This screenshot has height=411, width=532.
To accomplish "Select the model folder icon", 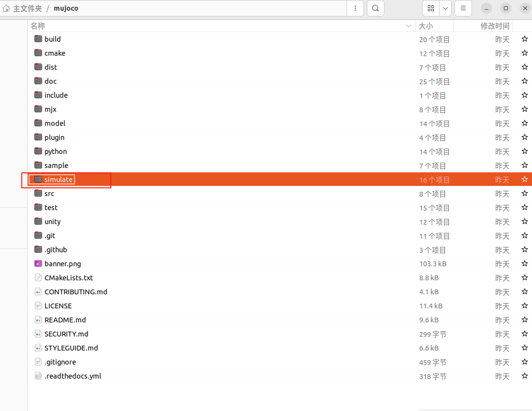I will (38, 123).
